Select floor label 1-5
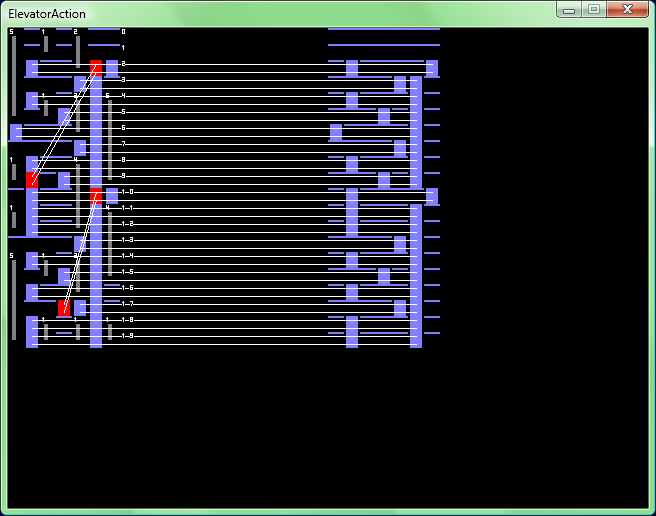This screenshot has height=516, width=656. 127,272
